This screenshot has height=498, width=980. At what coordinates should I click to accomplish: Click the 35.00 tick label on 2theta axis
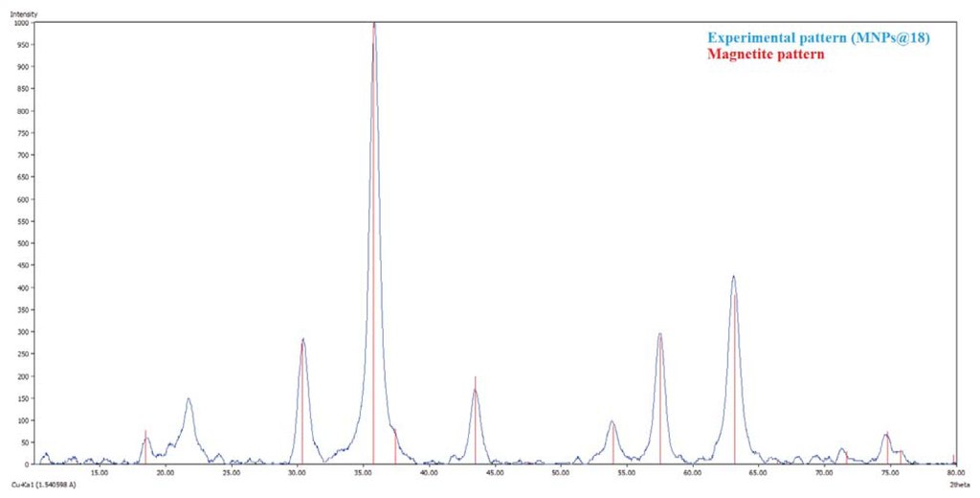(363, 472)
